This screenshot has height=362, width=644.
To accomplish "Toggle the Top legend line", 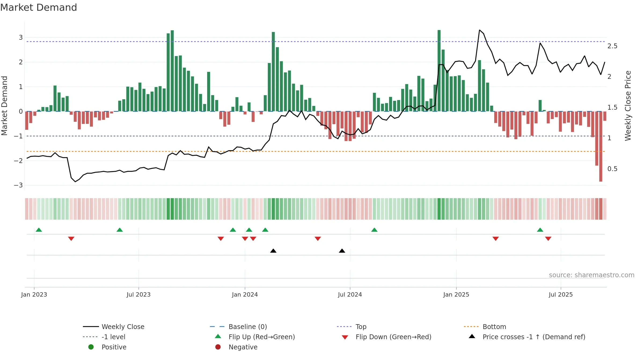I will point(344,327).
